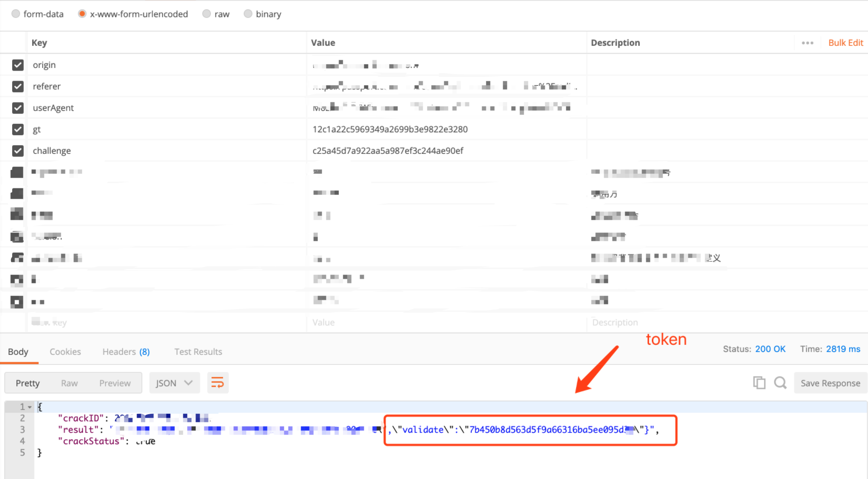Select the Pretty view
868x479 pixels.
click(28, 383)
